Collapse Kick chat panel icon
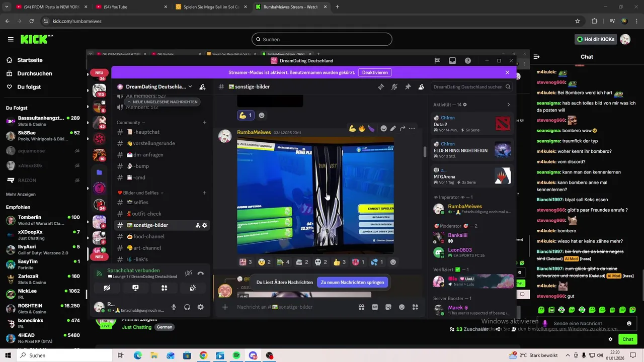Image resolution: width=644 pixels, height=362 pixels. (537, 57)
